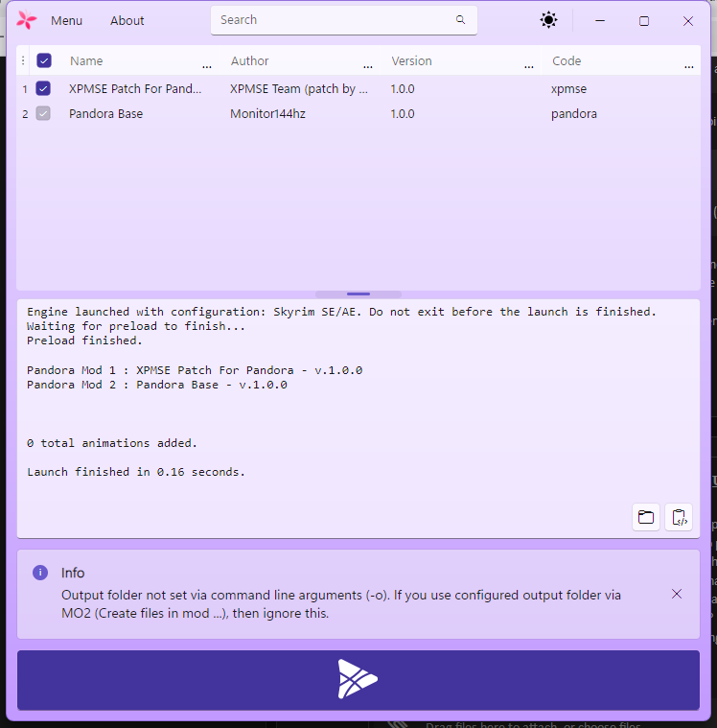
Task: Open Name column options ellipsis
Action: [x=207, y=67]
